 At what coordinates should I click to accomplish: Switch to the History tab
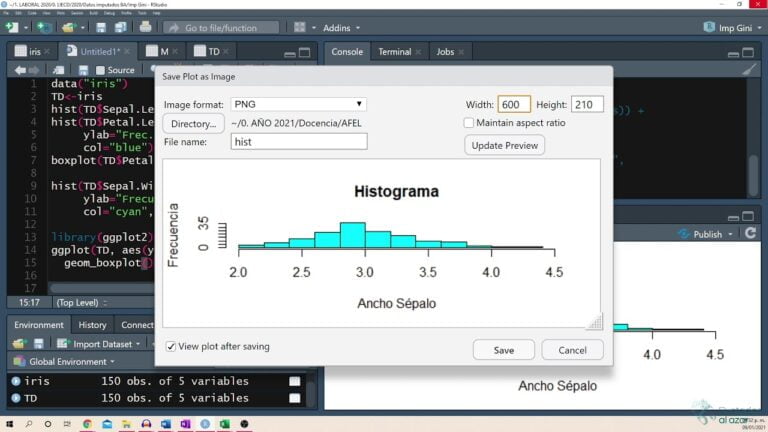[x=92, y=325]
